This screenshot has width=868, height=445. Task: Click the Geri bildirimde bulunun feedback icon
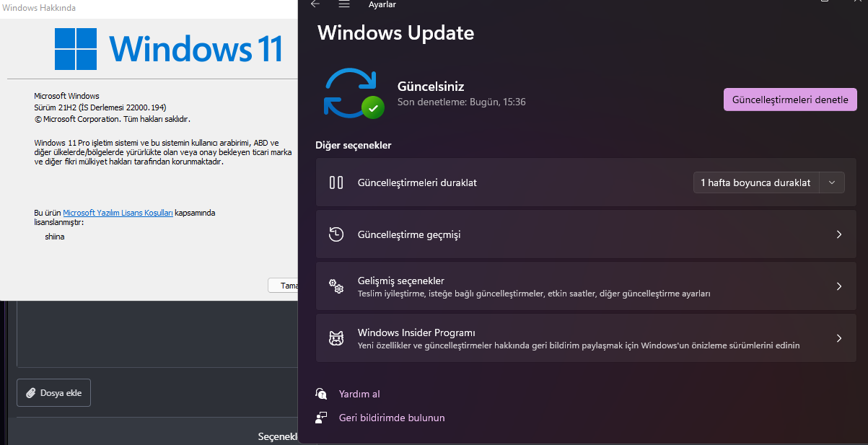click(x=322, y=418)
